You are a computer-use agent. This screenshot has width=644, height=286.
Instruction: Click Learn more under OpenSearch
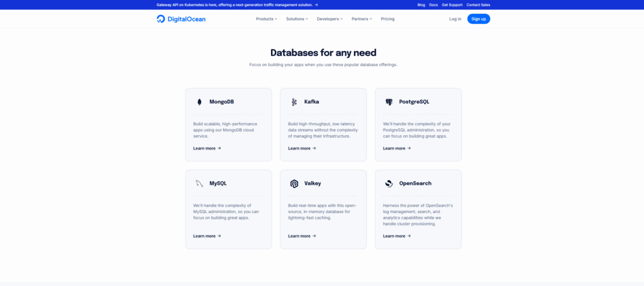click(x=397, y=236)
